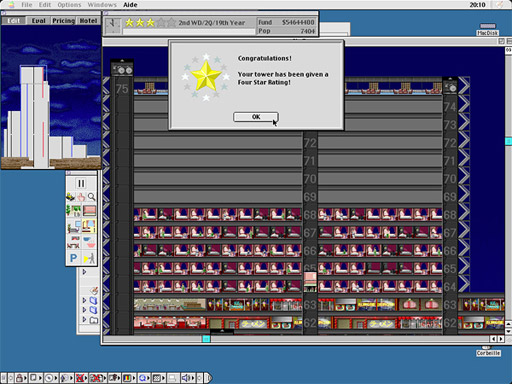Click the vertical scrollbar cyan thumb

click(x=509, y=141)
